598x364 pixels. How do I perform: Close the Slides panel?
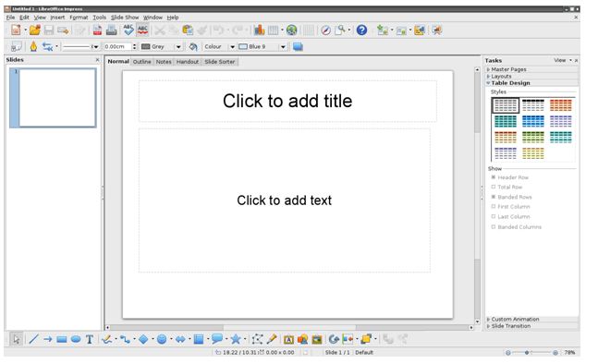pos(97,60)
